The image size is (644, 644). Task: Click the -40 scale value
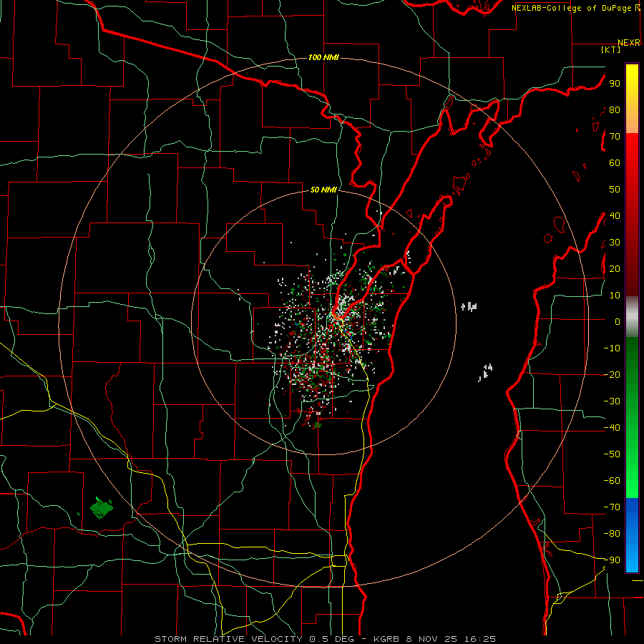click(x=612, y=428)
